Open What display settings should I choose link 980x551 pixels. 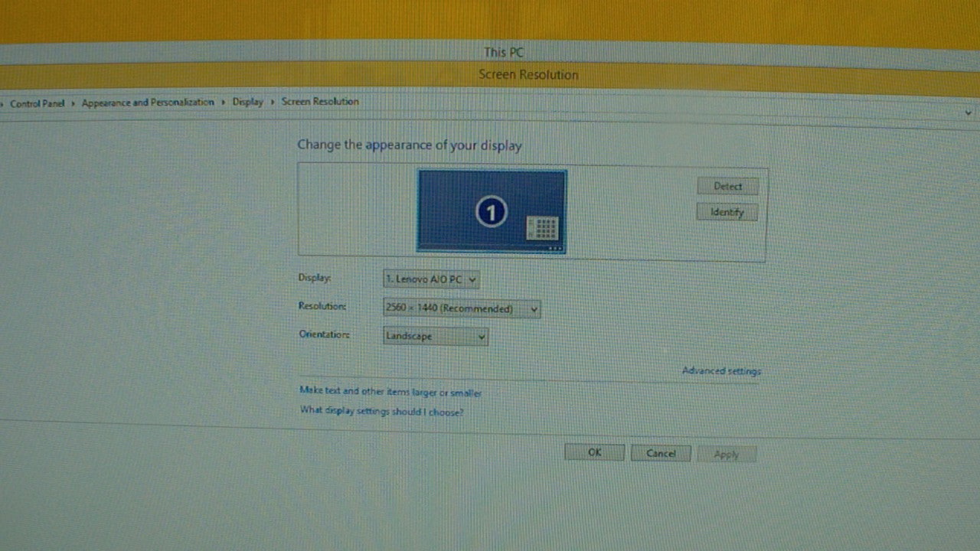click(381, 412)
